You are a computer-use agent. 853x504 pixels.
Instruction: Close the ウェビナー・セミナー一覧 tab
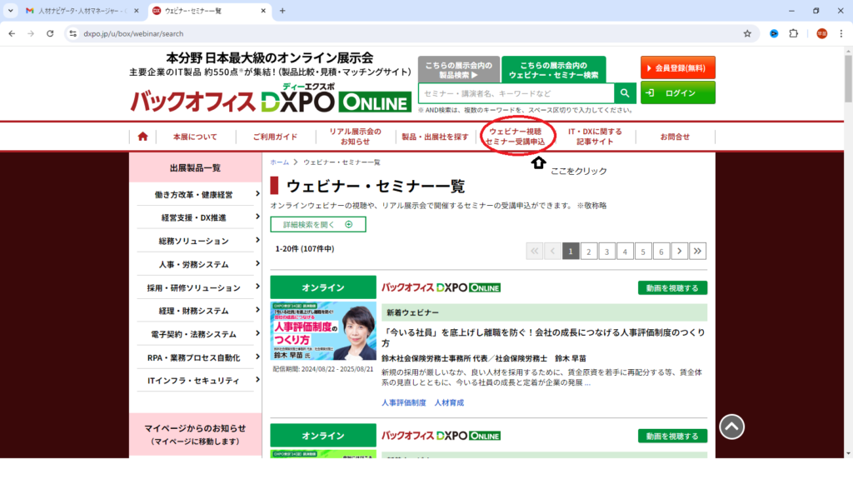[263, 11]
